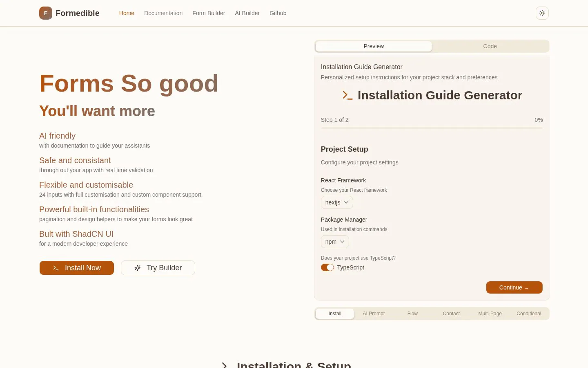This screenshot has width=588, height=368.
Task: Select the Contact example tab
Action: [451, 314]
